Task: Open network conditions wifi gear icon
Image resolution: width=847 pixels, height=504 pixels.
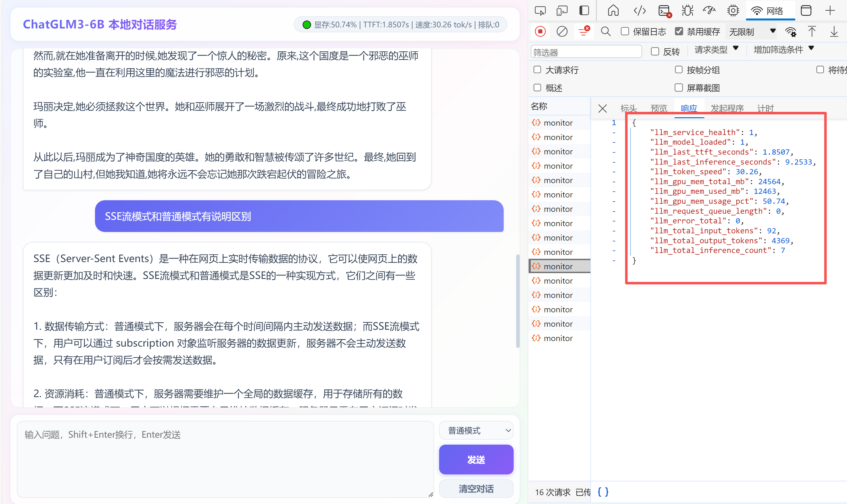Action: [791, 32]
